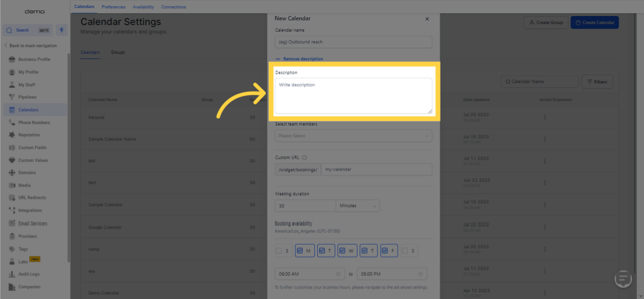644x299 pixels.
Task: Open the 08:00 AM start time picker
Action: [309, 274]
